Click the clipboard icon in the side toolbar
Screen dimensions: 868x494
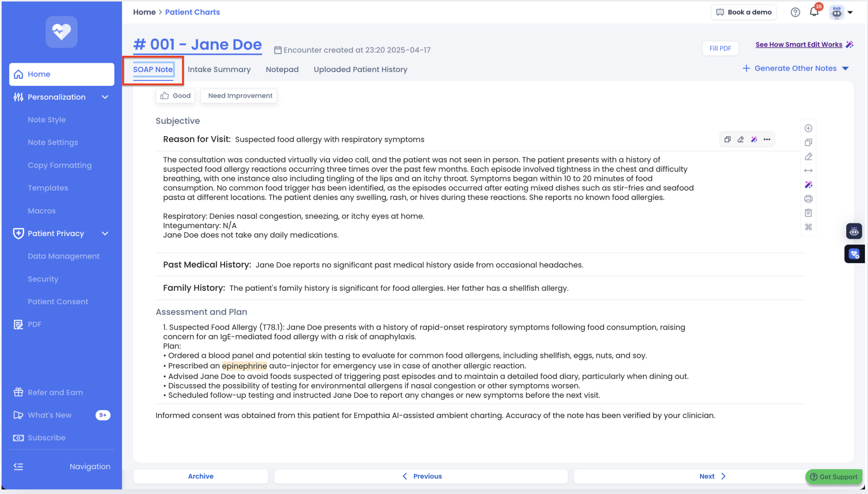808,213
